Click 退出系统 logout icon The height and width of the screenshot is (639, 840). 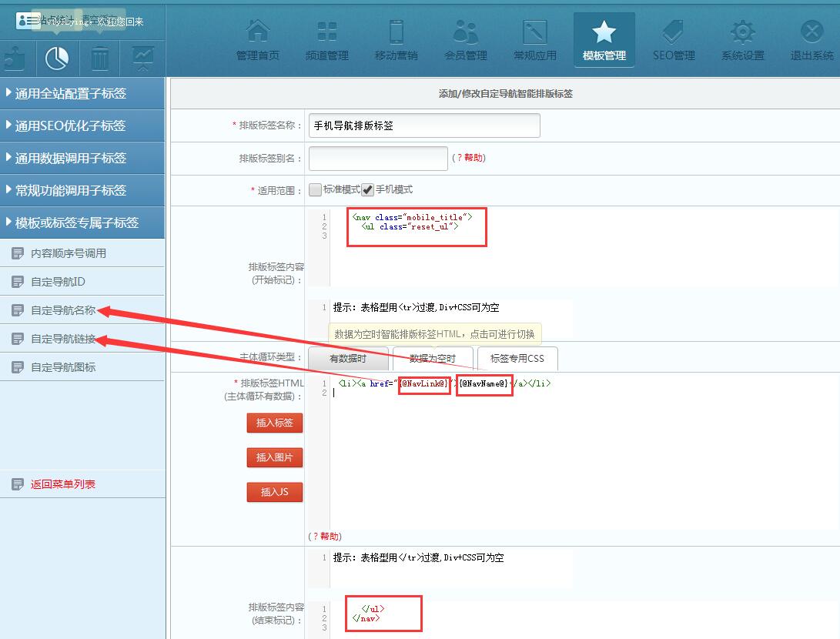point(812,32)
